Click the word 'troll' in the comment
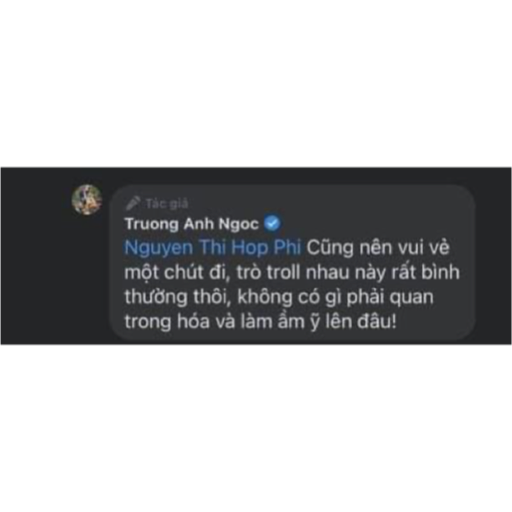Screen dimensions: 512x512 [284, 272]
